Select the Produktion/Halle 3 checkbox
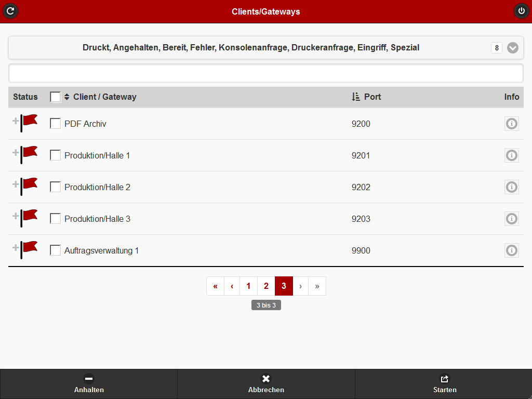This screenshot has height=399, width=532. tap(55, 219)
